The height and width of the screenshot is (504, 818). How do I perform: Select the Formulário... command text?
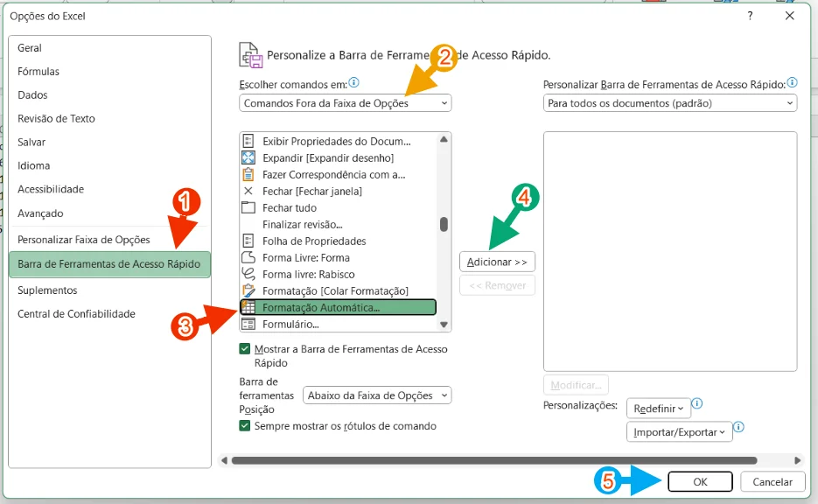(x=290, y=324)
